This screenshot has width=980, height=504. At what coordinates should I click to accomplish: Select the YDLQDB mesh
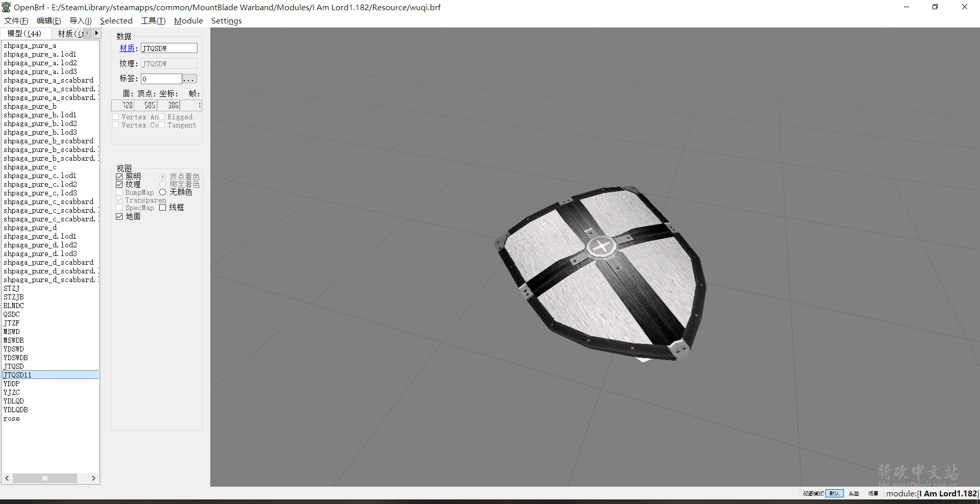[x=15, y=410]
